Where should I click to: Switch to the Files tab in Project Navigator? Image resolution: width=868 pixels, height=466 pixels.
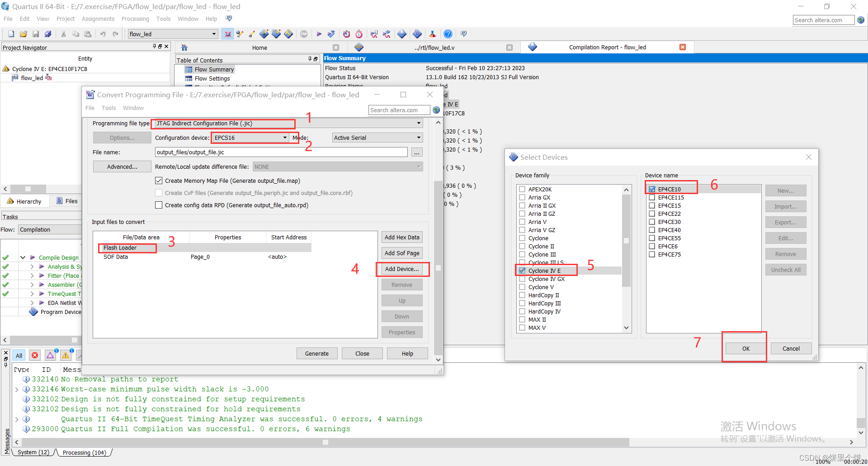point(67,201)
